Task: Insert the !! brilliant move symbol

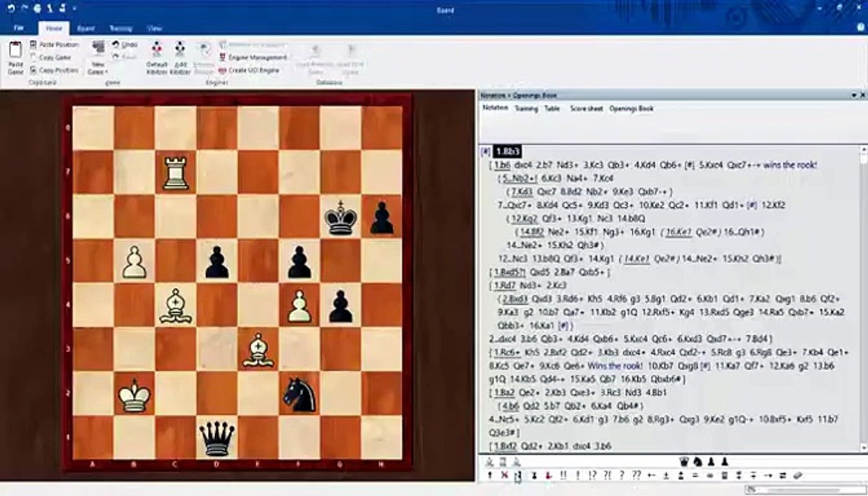Action: pos(564,475)
